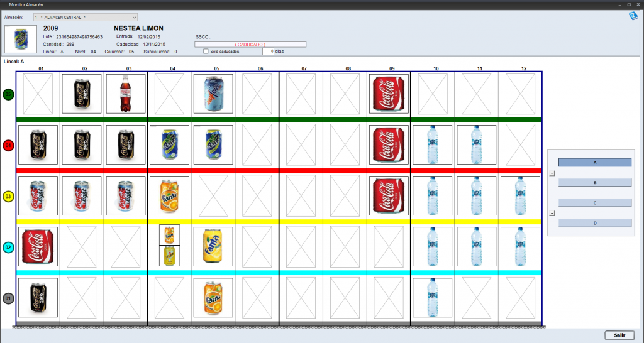Select Coca-Cola can at level 05 column 09

[x=389, y=94]
